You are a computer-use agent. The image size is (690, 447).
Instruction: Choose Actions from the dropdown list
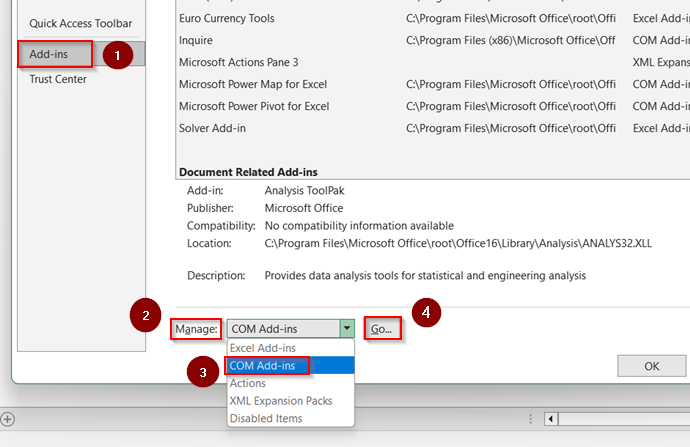point(290,383)
